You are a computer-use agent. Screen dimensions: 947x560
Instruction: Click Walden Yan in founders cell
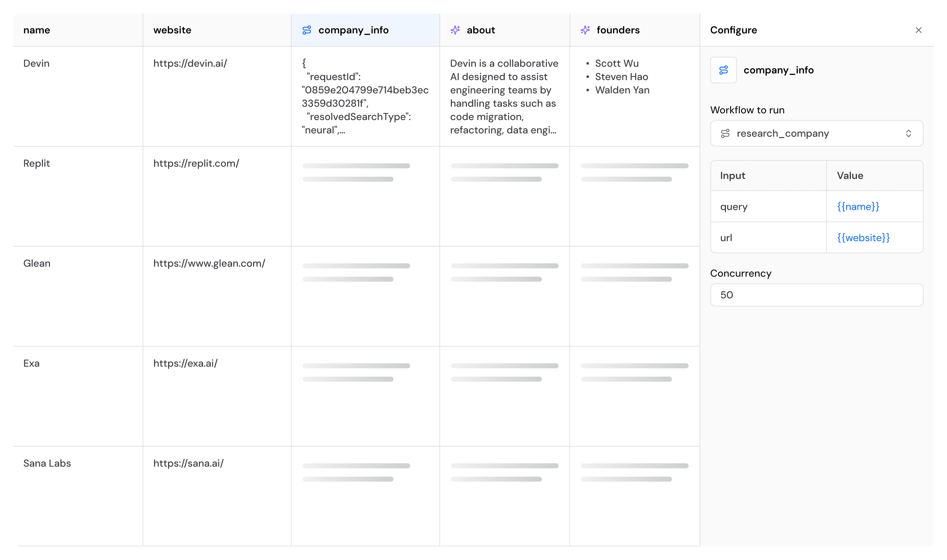click(x=622, y=90)
